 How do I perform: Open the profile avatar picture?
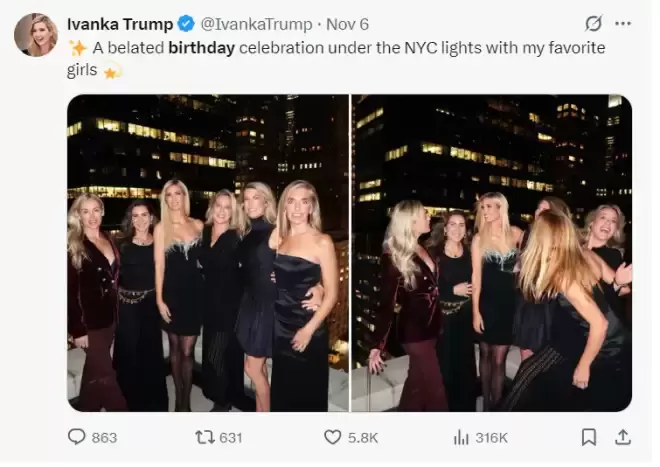(36, 35)
